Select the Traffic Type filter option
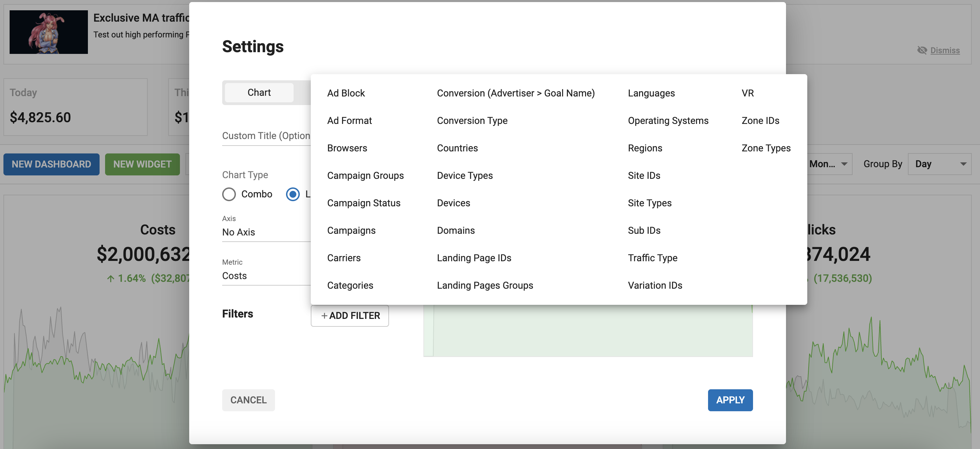The width and height of the screenshot is (980, 449). [653, 257]
